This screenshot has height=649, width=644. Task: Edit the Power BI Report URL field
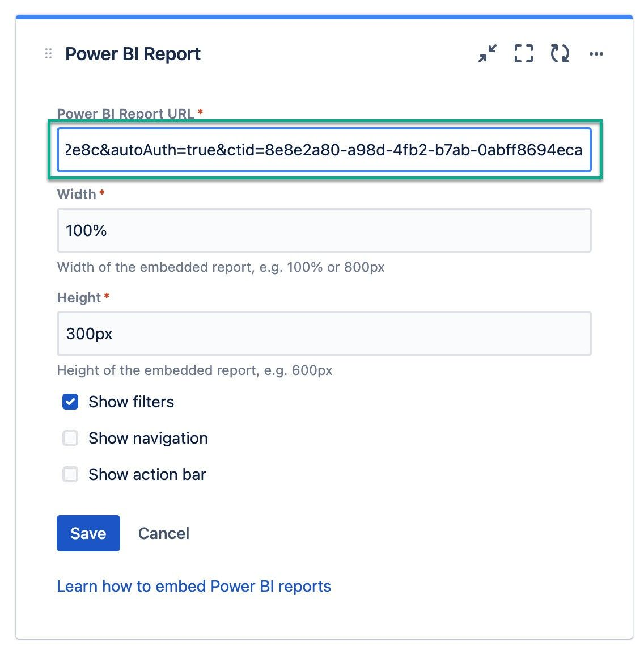pos(323,150)
